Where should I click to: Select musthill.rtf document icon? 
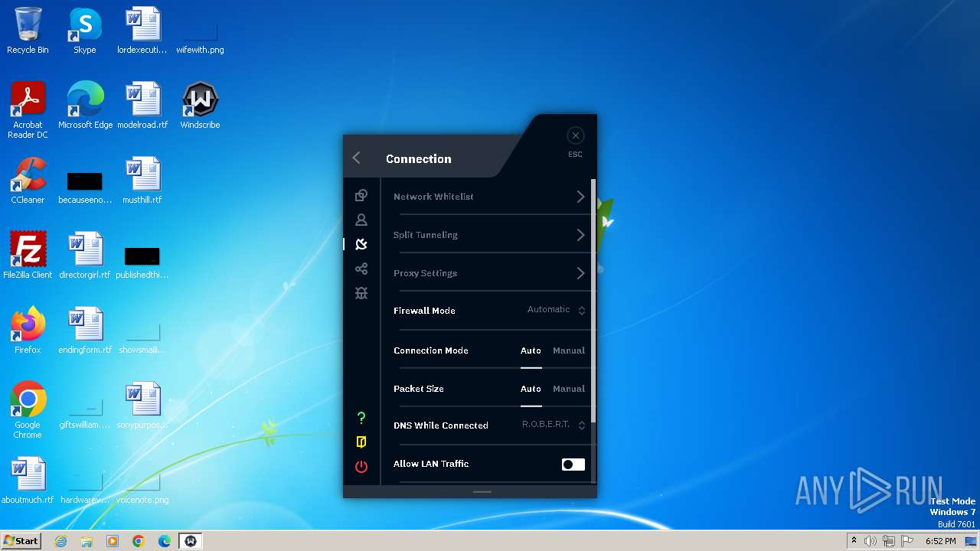tap(142, 181)
